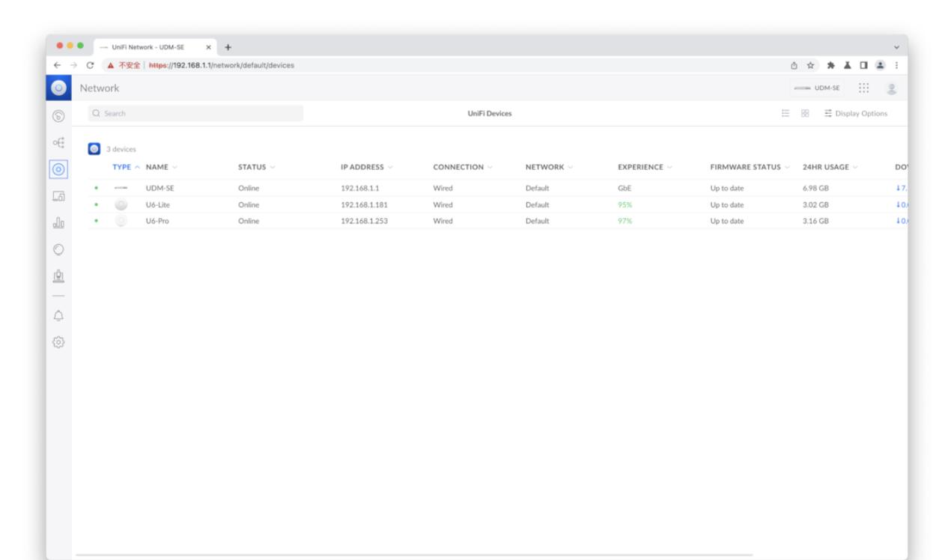951x560 pixels.
Task: Click the user account avatar in header
Action: [x=891, y=88]
